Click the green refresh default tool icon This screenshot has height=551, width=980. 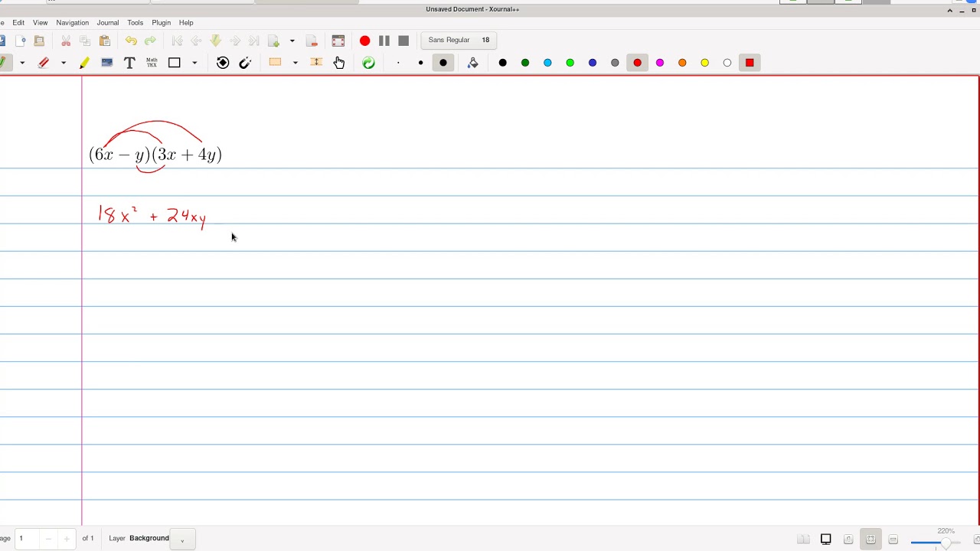[369, 63]
